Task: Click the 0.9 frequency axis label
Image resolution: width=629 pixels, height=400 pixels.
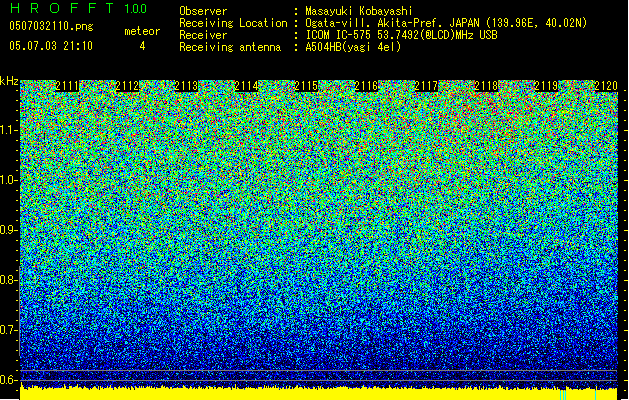Action: pyautogui.click(x=9, y=230)
